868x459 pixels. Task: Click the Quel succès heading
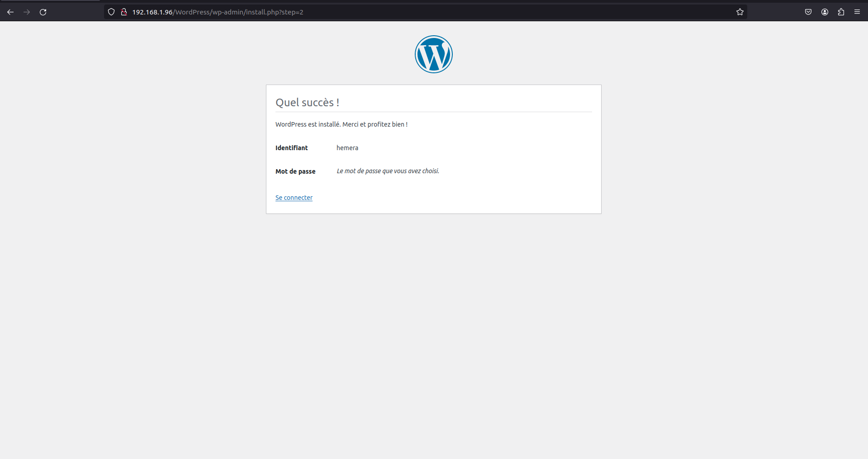coord(308,102)
